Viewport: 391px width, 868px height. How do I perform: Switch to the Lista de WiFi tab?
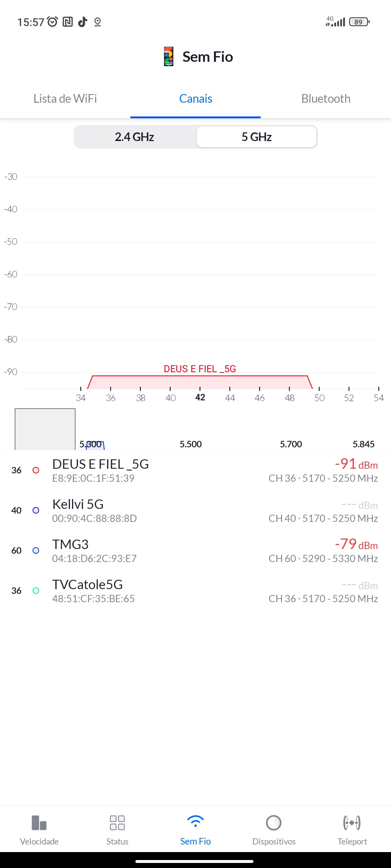click(x=65, y=99)
